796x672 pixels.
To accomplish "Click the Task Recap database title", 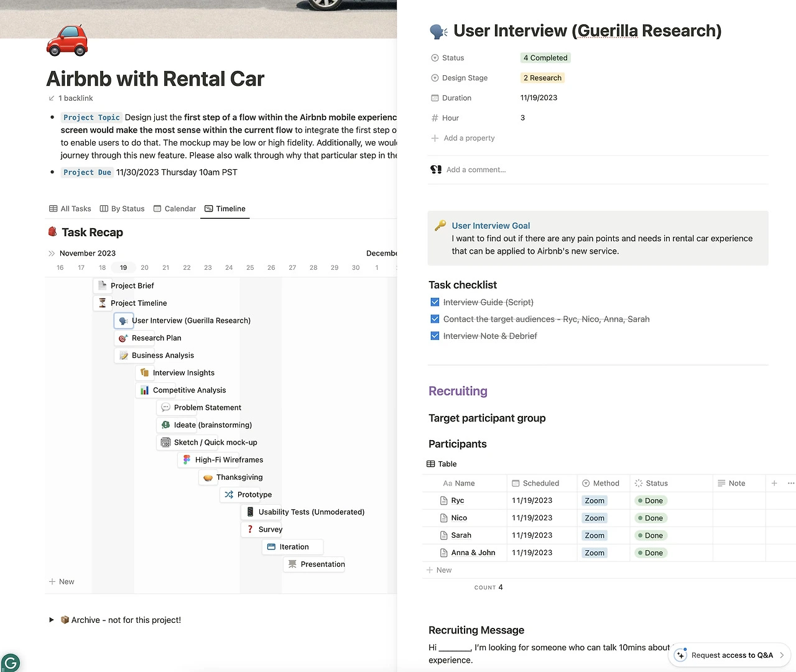I will [93, 232].
